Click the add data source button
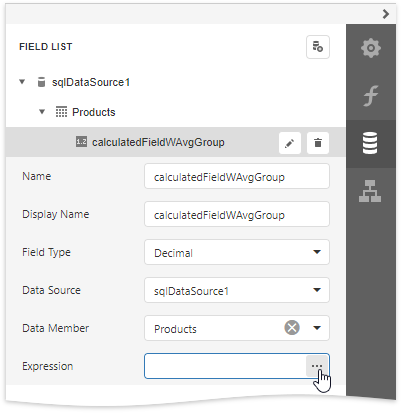401x413 pixels. (x=318, y=47)
